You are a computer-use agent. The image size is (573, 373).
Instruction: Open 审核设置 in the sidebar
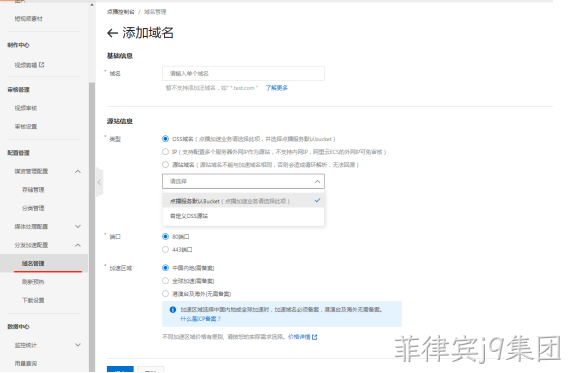(26, 126)
